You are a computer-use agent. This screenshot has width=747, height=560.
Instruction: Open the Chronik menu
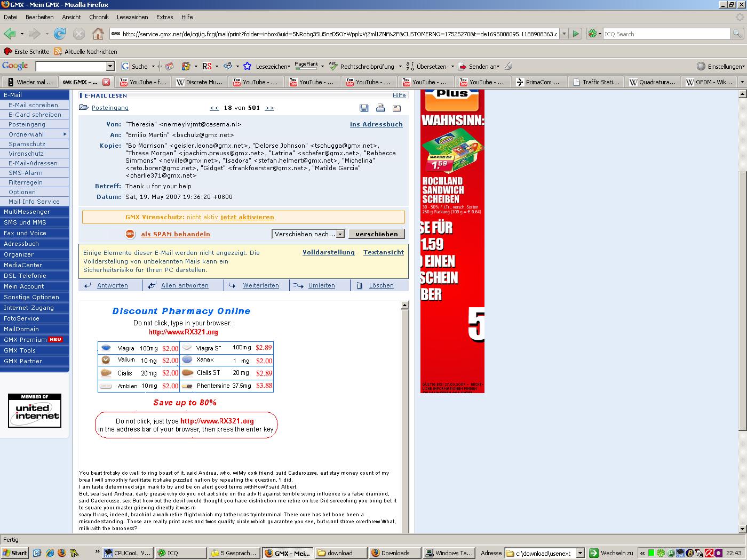tap(99, 17)
